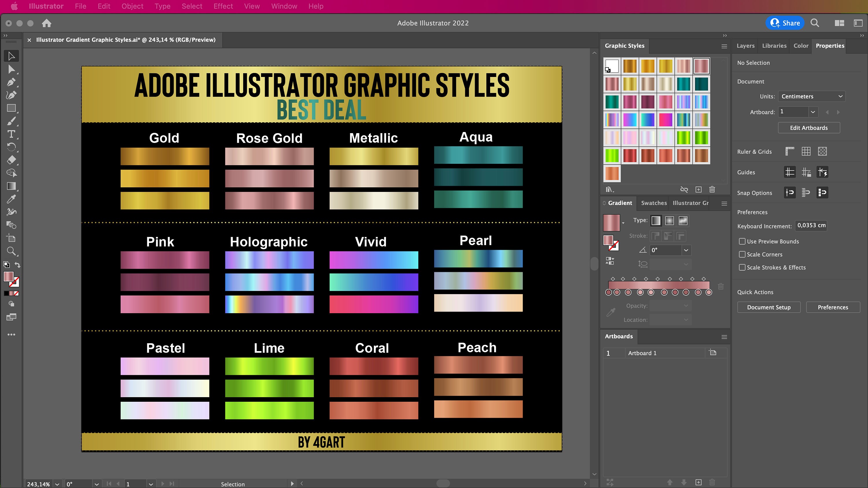This screenshot has width=868, height=488.
Task: Switch to the Swatches tab
Action: click(653, 203)
